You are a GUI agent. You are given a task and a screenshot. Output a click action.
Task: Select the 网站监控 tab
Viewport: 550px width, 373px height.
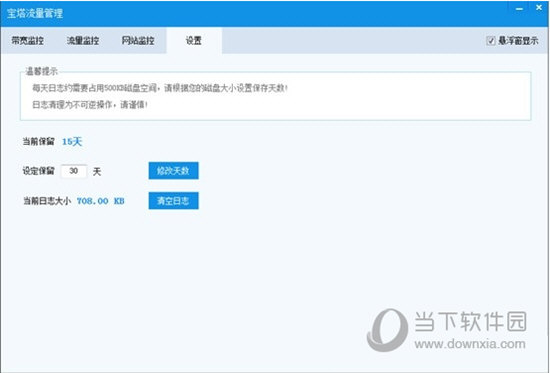coord(138,41)
